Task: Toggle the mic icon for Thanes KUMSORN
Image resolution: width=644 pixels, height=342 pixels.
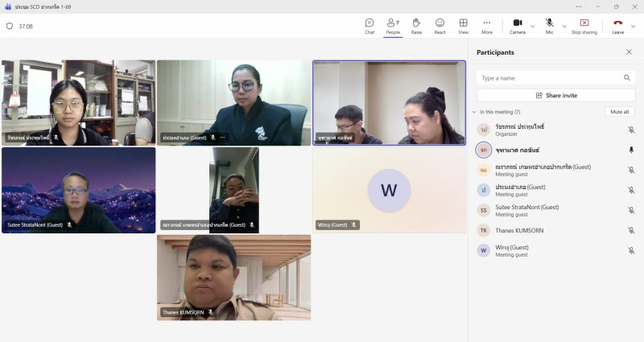Action: point(631,230)
